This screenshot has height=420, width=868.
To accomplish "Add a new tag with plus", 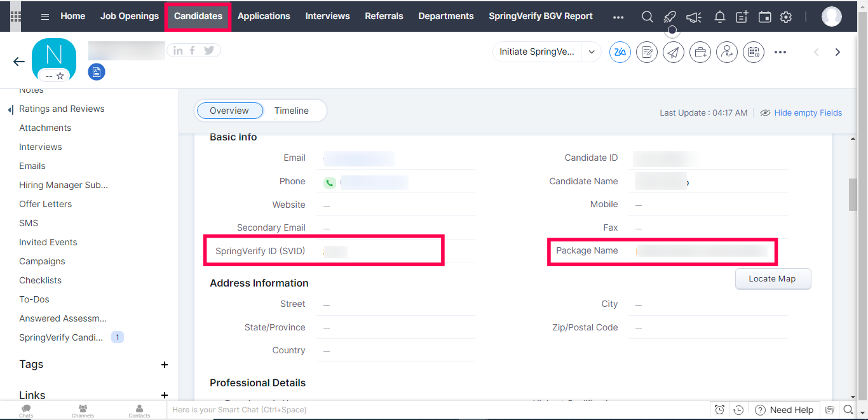I will coord(165,365).
